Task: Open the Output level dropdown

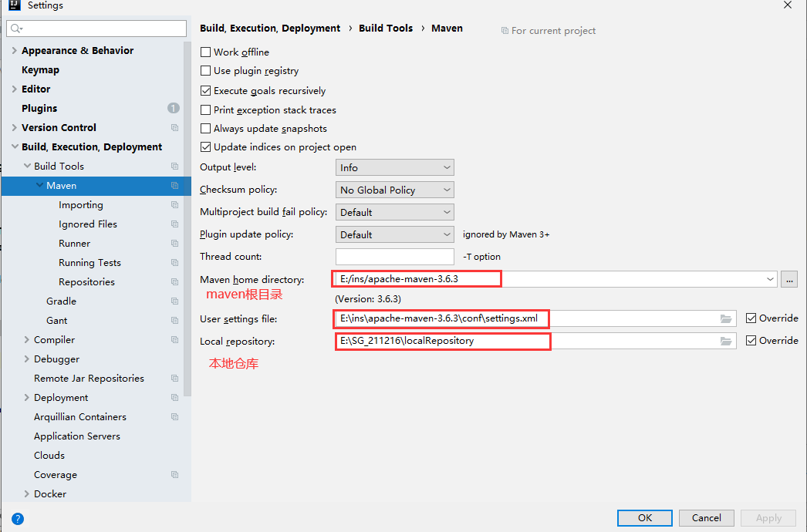Action: pyautogui.click(x=395, y=168)
